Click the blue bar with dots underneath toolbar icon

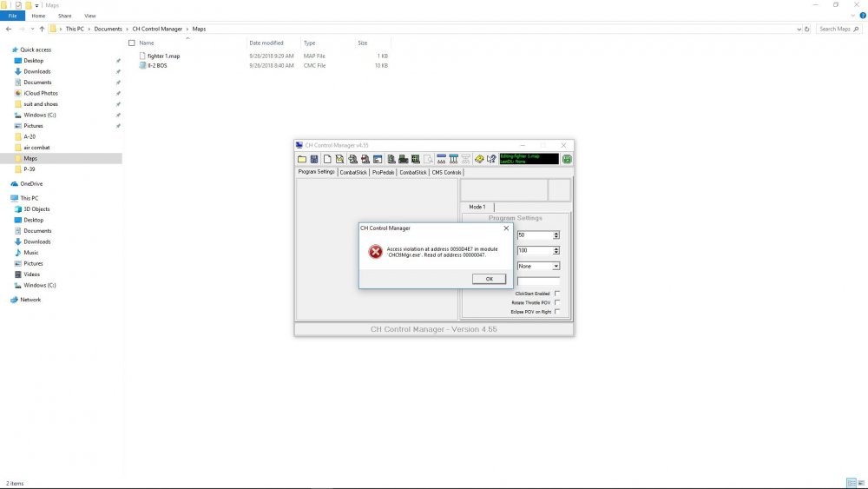click(441, 159)
